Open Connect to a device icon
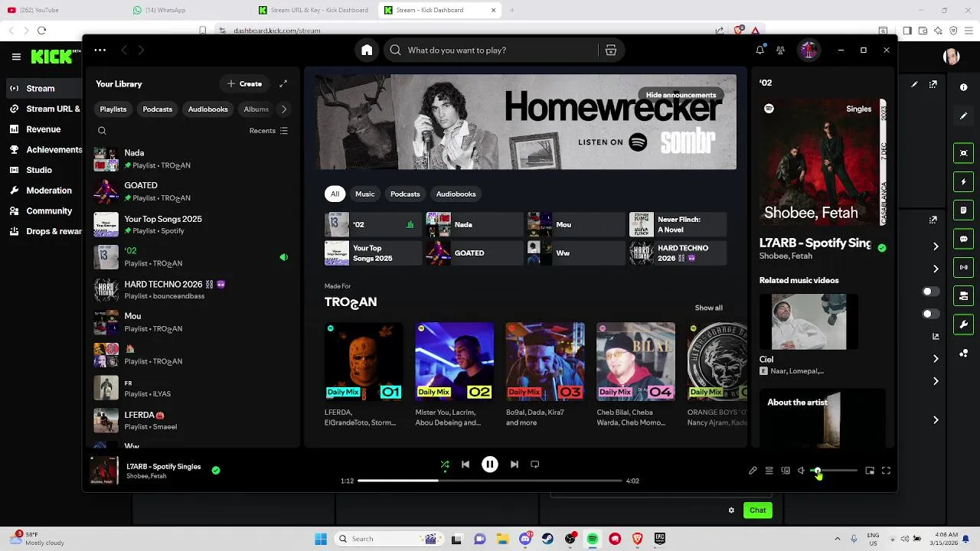The image size is (980, 551). pyautogui.click(x=786, y=471)
